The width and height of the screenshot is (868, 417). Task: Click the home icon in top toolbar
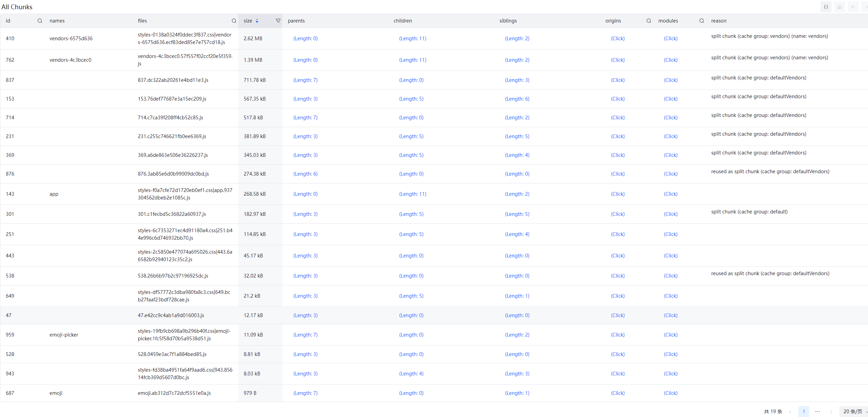click(x=839, y=7)
